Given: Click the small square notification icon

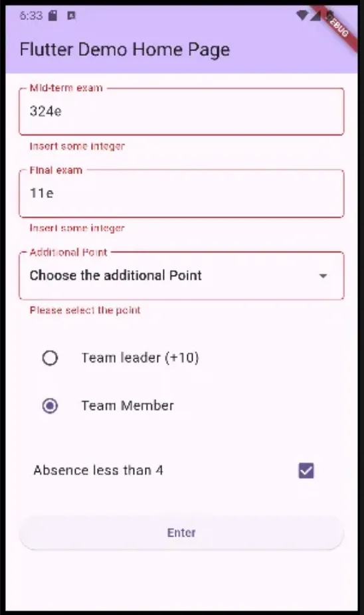Looking at the screenshot, I should tap(71, 16).
